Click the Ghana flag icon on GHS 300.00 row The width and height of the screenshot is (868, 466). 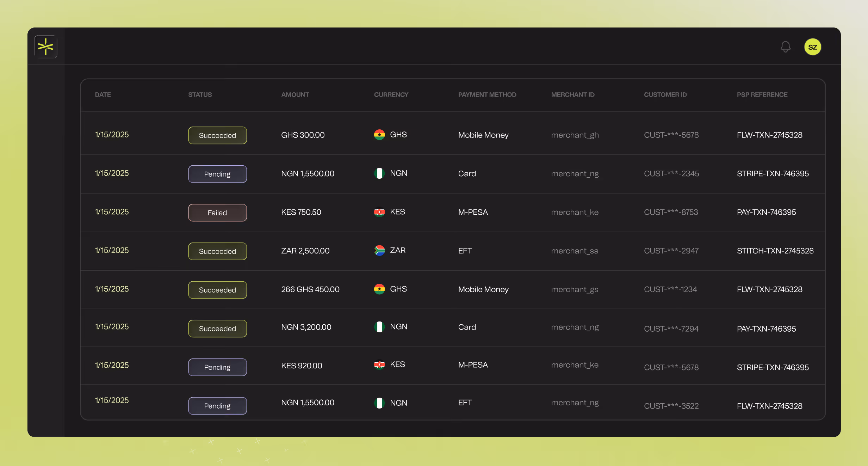pos(380,134)
